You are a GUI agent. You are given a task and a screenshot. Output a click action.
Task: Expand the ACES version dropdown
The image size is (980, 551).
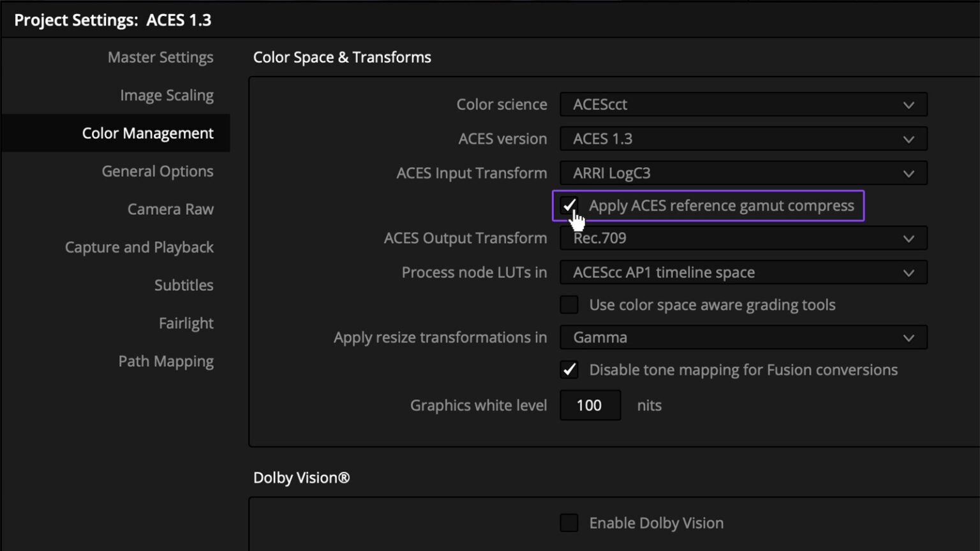pyautogui.click(x=743, y=138)
